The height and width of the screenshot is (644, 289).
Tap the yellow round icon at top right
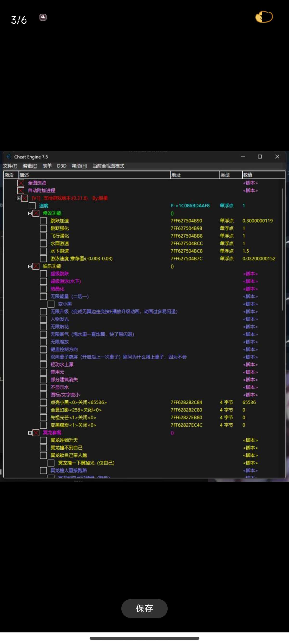tap(264, 17)
